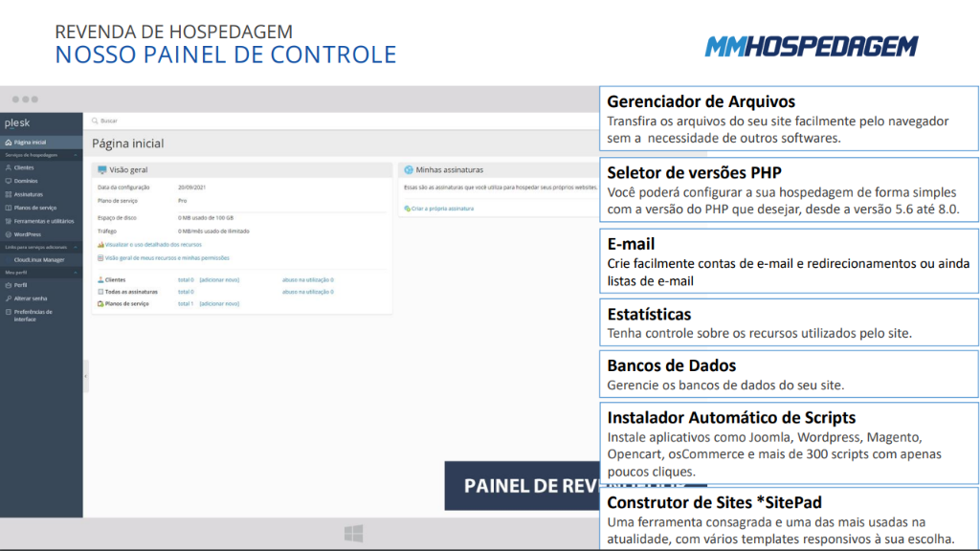Screen dimensions: 980x551
Task: Click the Minhas assinaturas globe icon
Action: pos(409,170)
